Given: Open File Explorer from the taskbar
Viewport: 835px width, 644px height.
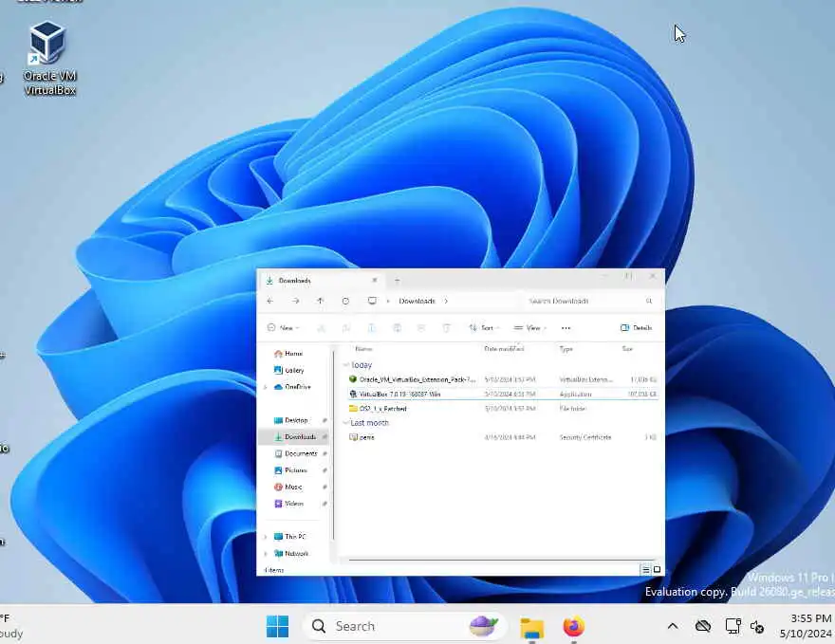Looking at the screenshot, I should pyautogui.click(x=531, y=627).
